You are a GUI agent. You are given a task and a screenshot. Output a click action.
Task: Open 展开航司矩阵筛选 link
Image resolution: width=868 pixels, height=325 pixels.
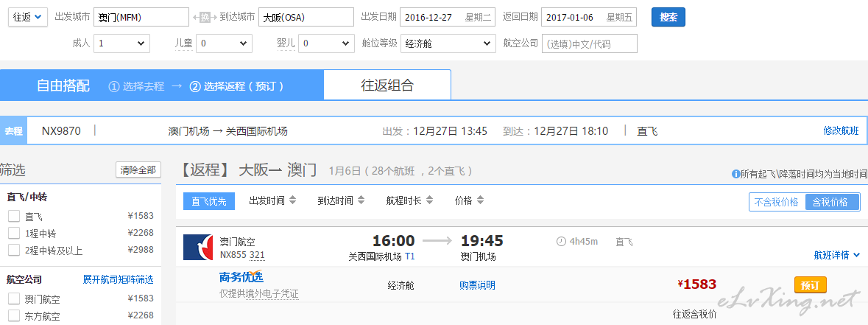pos(118,280)
